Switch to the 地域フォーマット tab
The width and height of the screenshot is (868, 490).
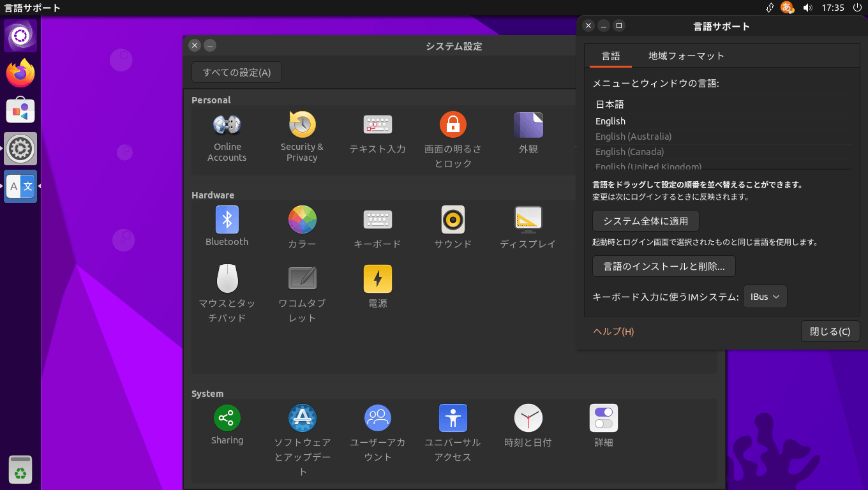[686, 56]
